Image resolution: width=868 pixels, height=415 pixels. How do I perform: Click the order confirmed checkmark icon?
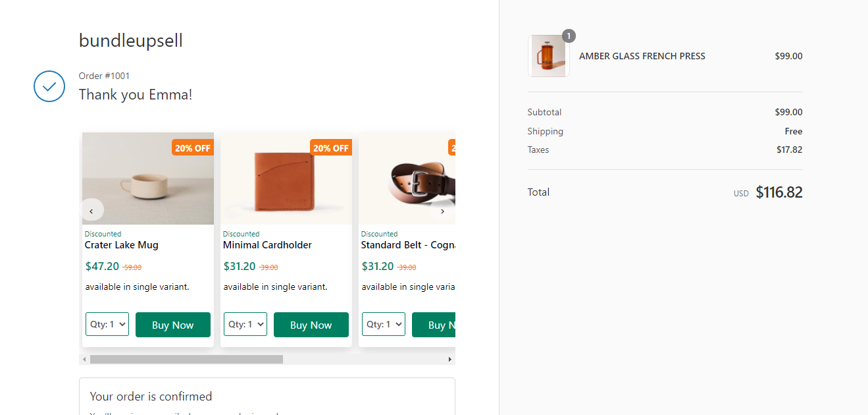pos(49,86)
